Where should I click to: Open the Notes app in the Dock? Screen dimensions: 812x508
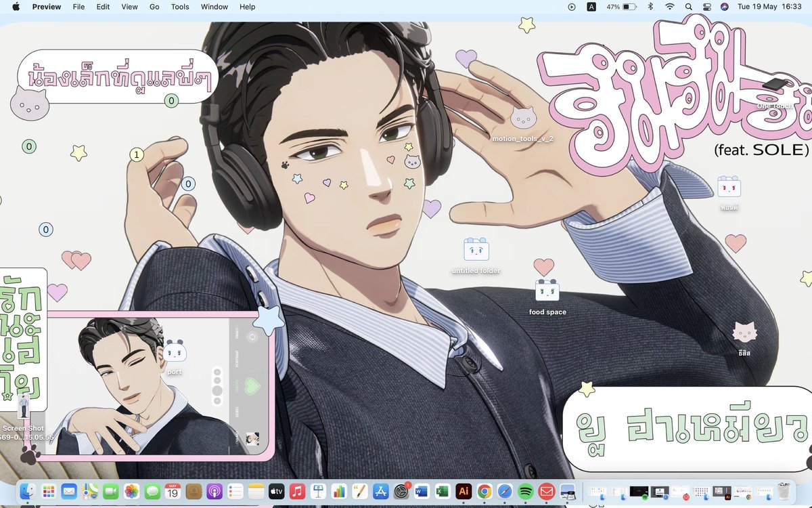click(256, 491)
